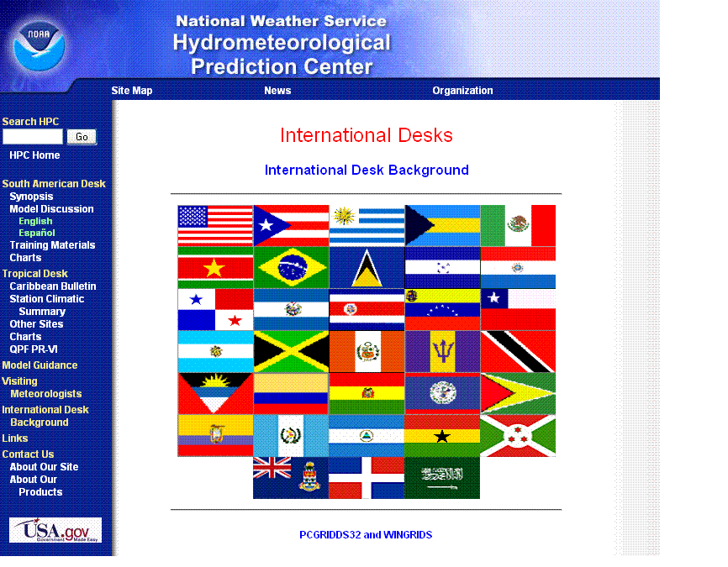Click the Go search button
728x567 pixels.
[x=82, y=137]
